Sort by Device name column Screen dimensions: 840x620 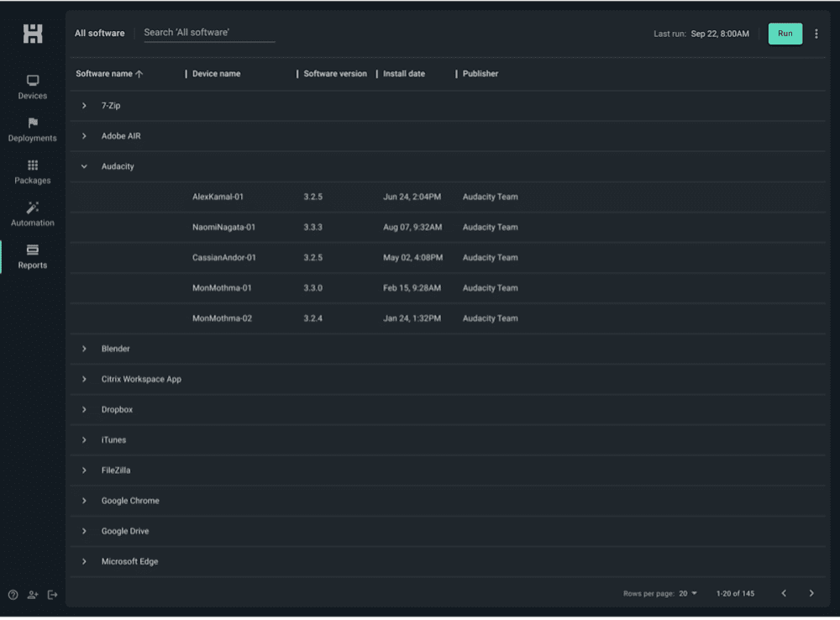click(217, 74)
